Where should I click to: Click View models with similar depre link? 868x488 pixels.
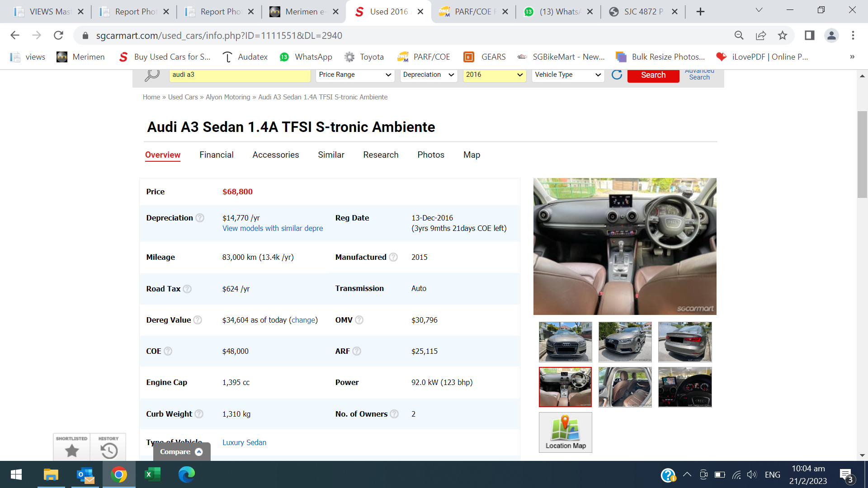coord(272,229)
